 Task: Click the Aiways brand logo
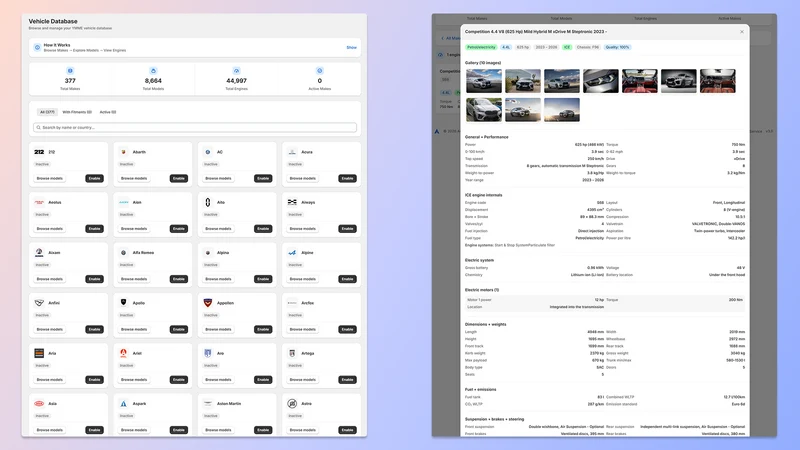[292, 203]
